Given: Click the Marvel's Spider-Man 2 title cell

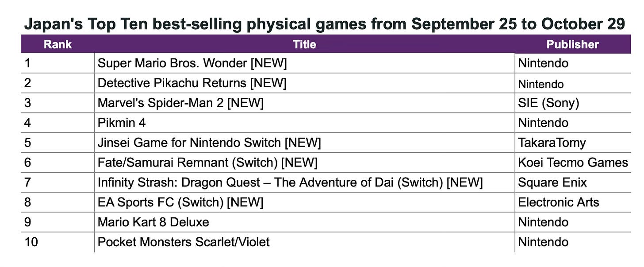Looking at the screenshot, I should [180, 103].
